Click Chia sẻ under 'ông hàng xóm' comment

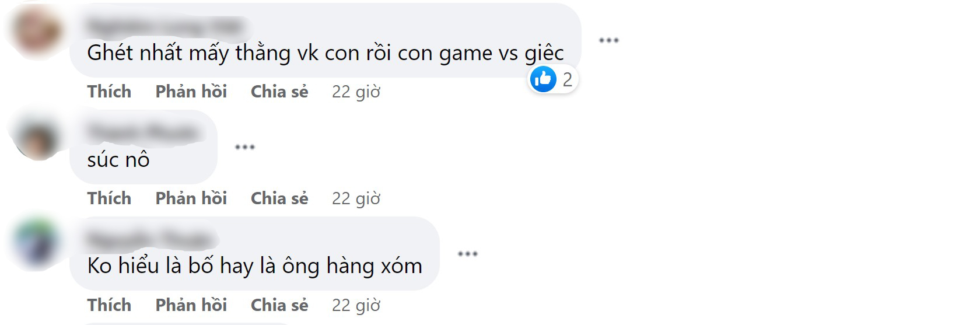(x=279, y=305)
